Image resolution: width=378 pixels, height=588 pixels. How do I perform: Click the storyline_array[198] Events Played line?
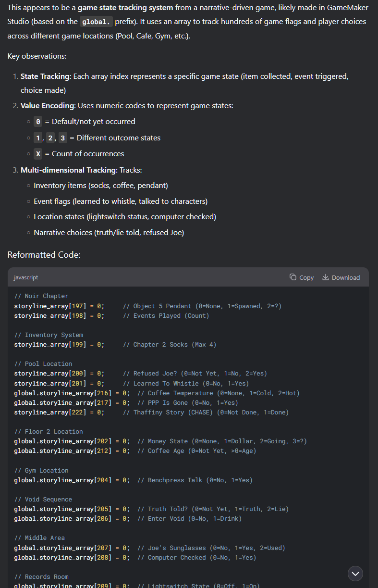pos(111,316)
